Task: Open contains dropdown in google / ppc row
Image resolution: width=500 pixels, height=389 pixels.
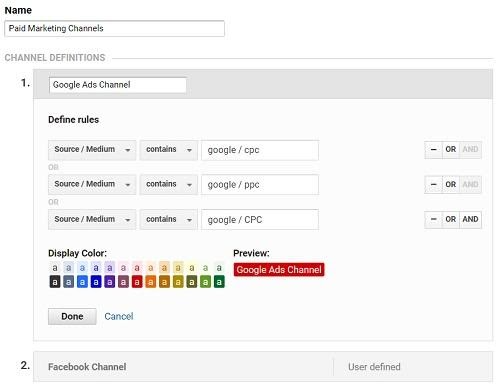Action: tap(169, 184)
